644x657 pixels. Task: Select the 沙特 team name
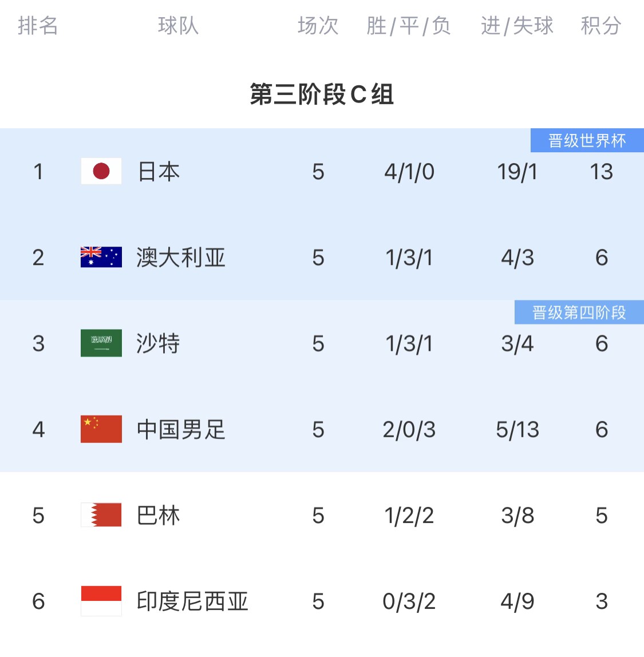pos(159,343)
